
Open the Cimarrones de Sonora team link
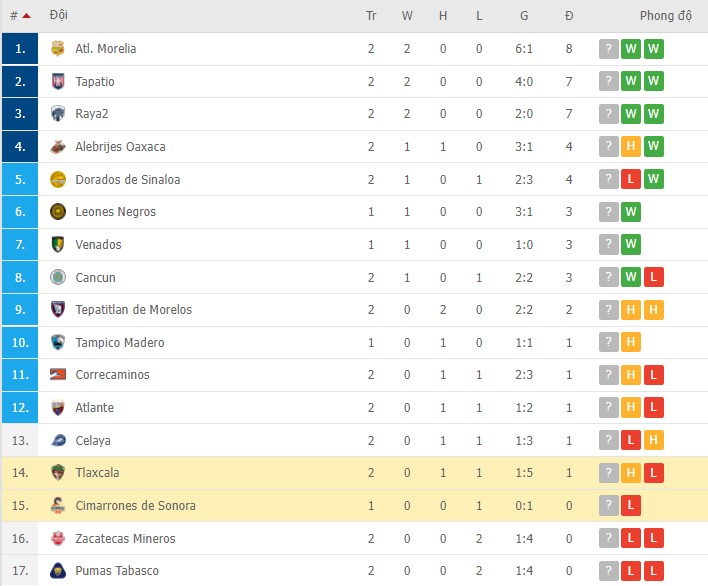(135, 506)
